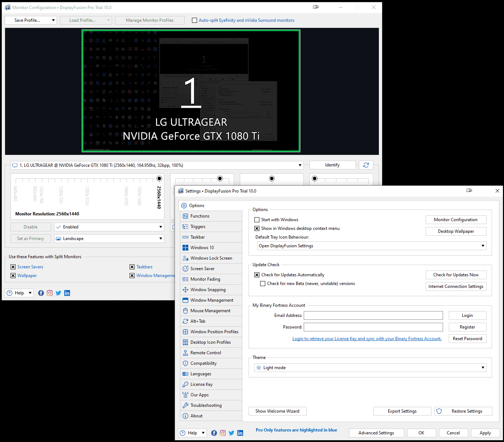Click the License Key icon in sidebar
The image size is (504, 442).
pyautogui.click(x=185, y=384)
